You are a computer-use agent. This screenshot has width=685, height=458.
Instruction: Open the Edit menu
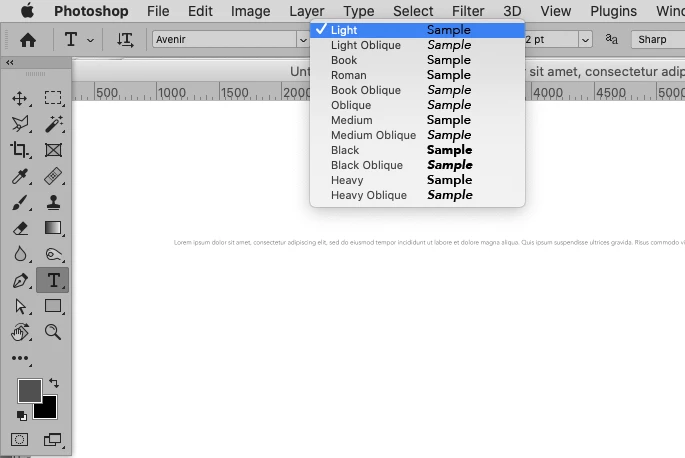pyautogui.click(x=200, y=11)
